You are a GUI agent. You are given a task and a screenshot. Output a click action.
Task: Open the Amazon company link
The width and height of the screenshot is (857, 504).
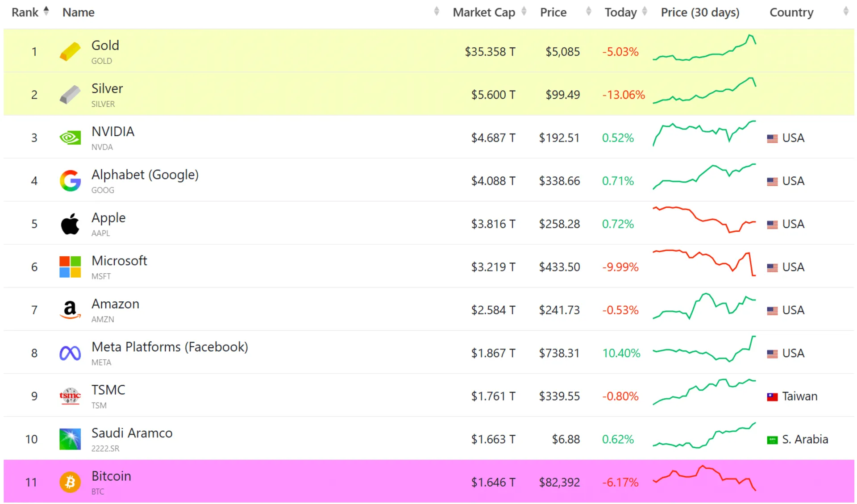(x=115, y=304)
